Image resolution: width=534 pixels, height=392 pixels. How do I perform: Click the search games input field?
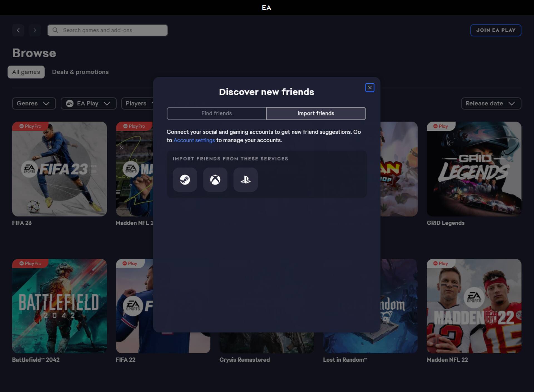(x=107, y=30)
